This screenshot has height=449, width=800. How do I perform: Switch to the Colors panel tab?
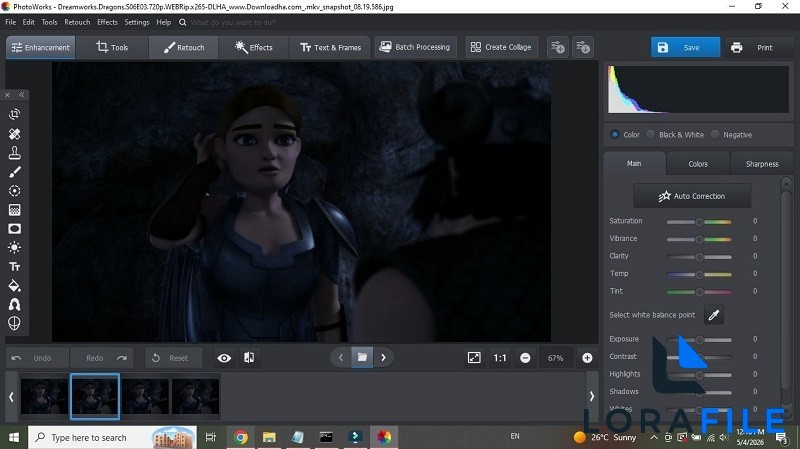pos(698,164)
